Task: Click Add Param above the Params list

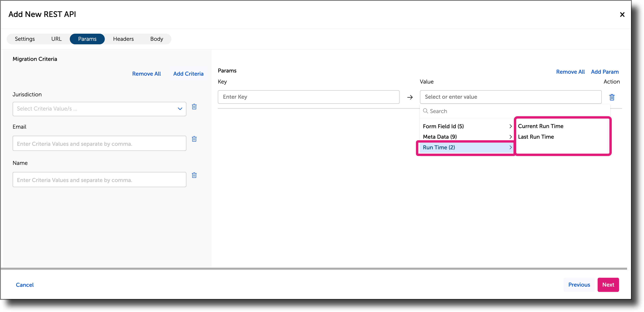Action: pos(605,72)
